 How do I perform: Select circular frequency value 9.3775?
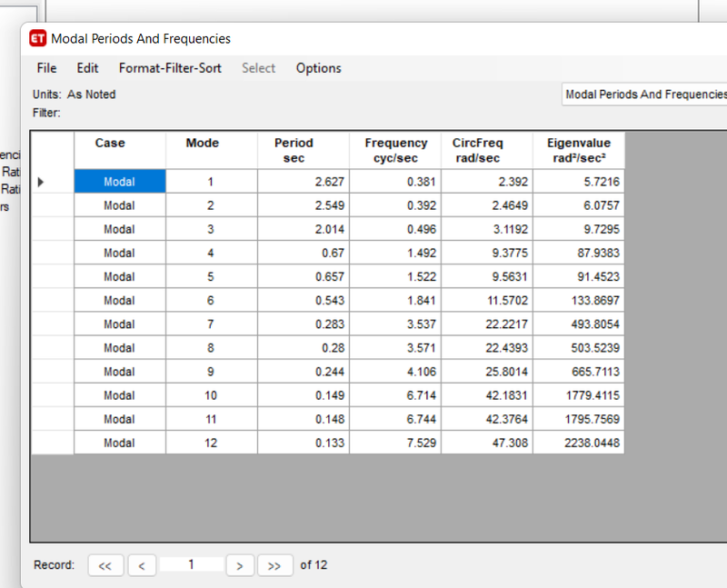(x=487, y=253)
